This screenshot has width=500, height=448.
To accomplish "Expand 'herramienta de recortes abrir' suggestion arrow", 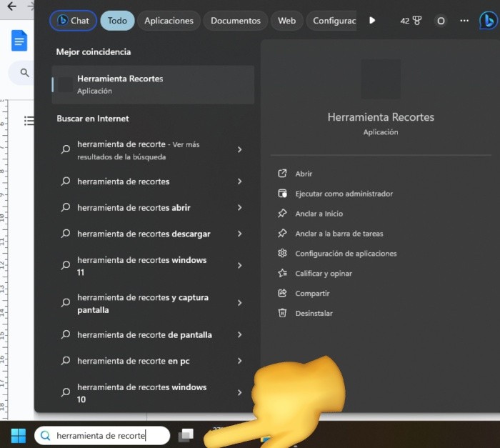I will pyautogui.click(x=239, y=208).
